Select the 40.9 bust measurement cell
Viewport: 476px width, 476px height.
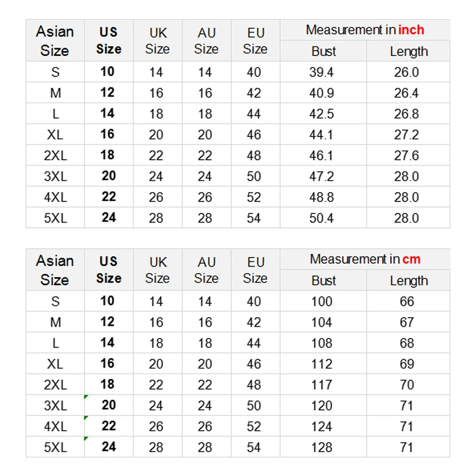[x=322, y=93]
